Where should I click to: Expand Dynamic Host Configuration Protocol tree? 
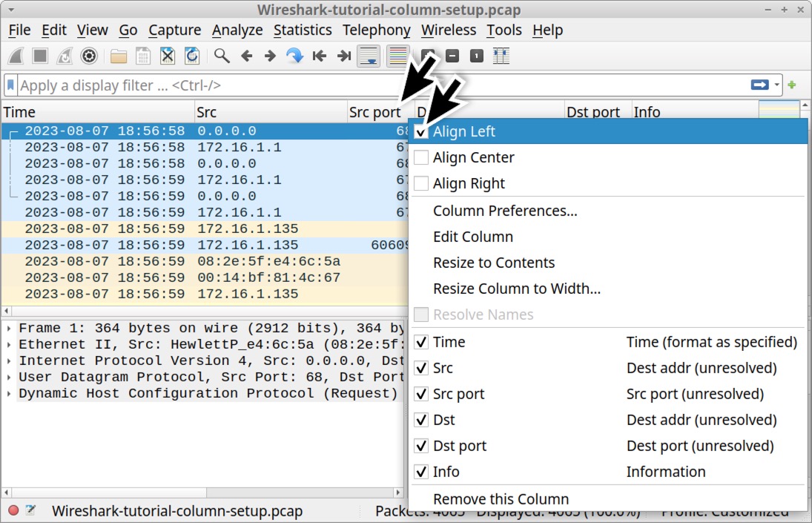click(x=9, y=393)
